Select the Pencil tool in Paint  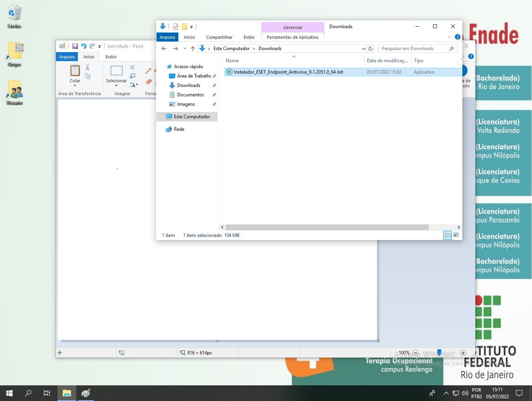point(148,71)
